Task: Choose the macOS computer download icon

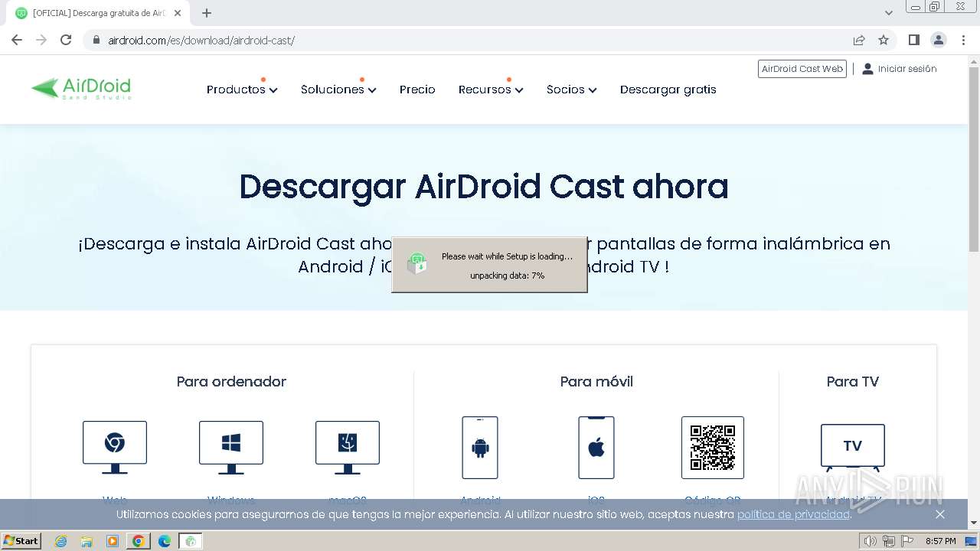Action: 348,447
